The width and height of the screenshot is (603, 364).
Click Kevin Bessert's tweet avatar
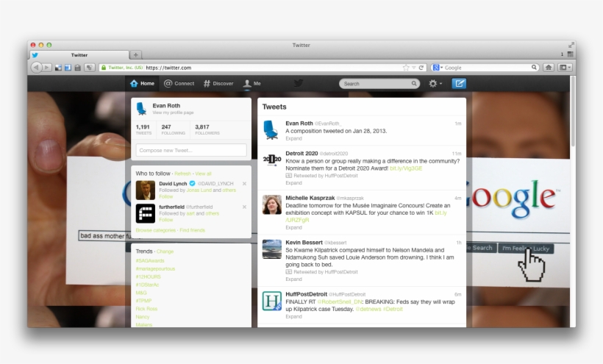point(272,249)
